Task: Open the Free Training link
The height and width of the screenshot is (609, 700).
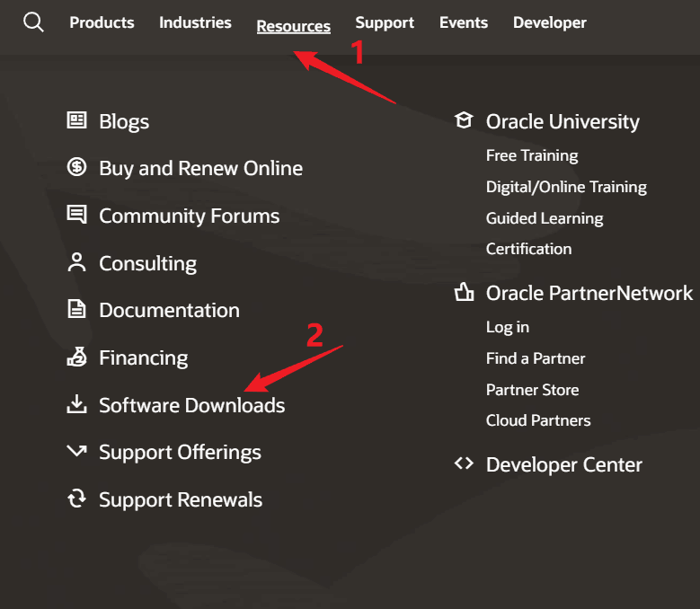Action: click(531, 155)
